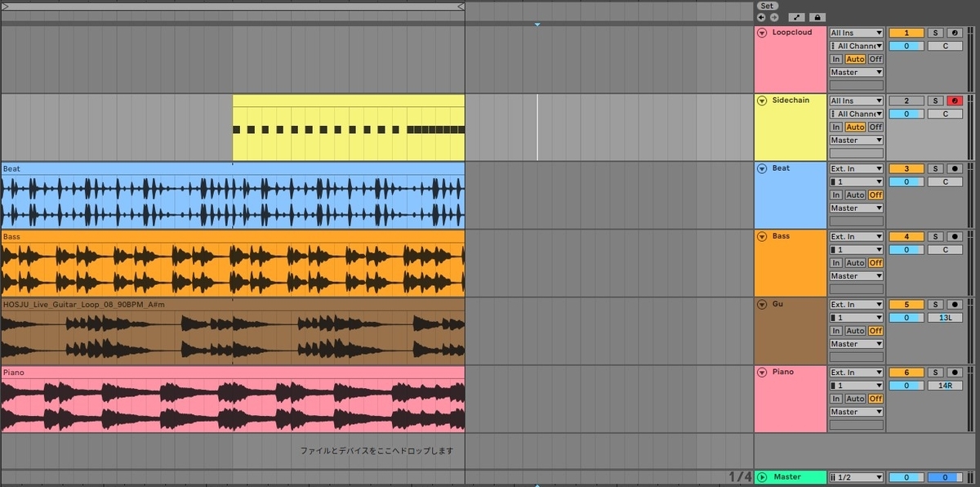Toggle Gu track activator 5
This screenshot has height=487, width=980.
pos(906,304)
